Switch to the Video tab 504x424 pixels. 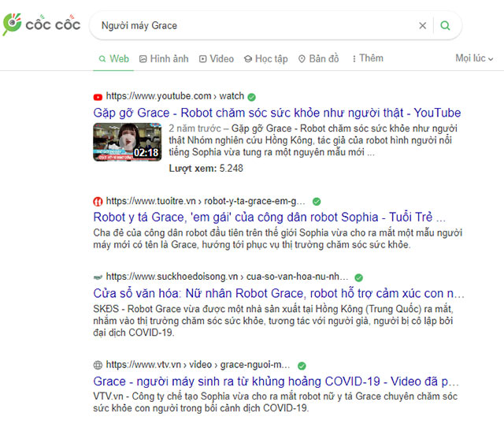(216, 59)
